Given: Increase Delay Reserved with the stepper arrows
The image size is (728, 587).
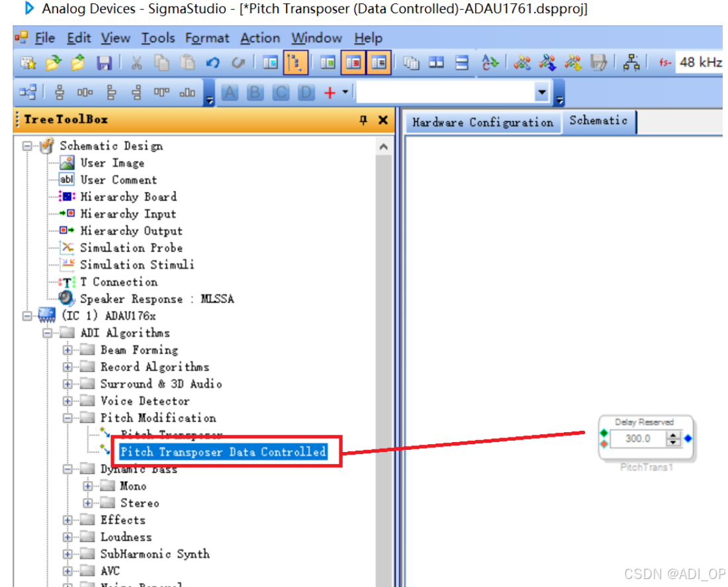Looking at the screenshot, I should pyautogui.click(x=673, y=435).
